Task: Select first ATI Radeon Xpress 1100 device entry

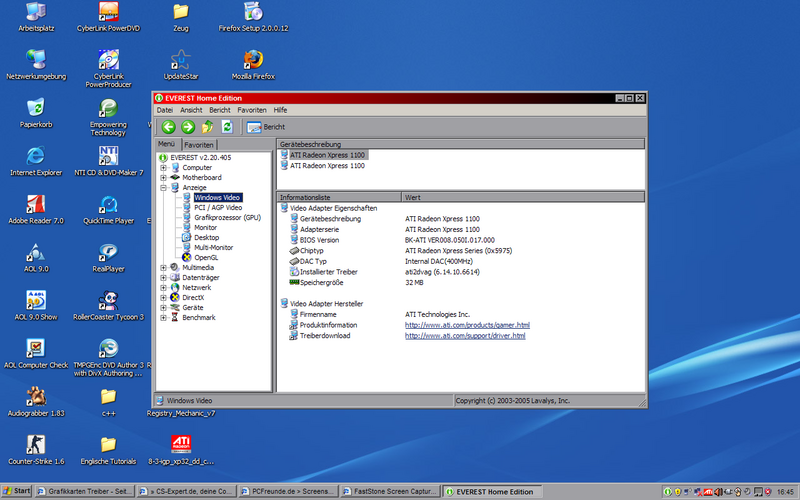Action: (x=327, y=155)
